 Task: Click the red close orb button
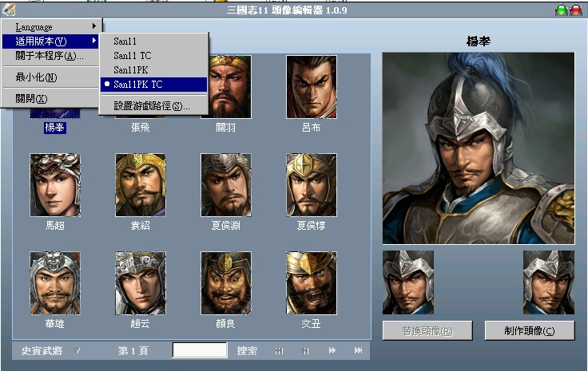coord(576,10)
